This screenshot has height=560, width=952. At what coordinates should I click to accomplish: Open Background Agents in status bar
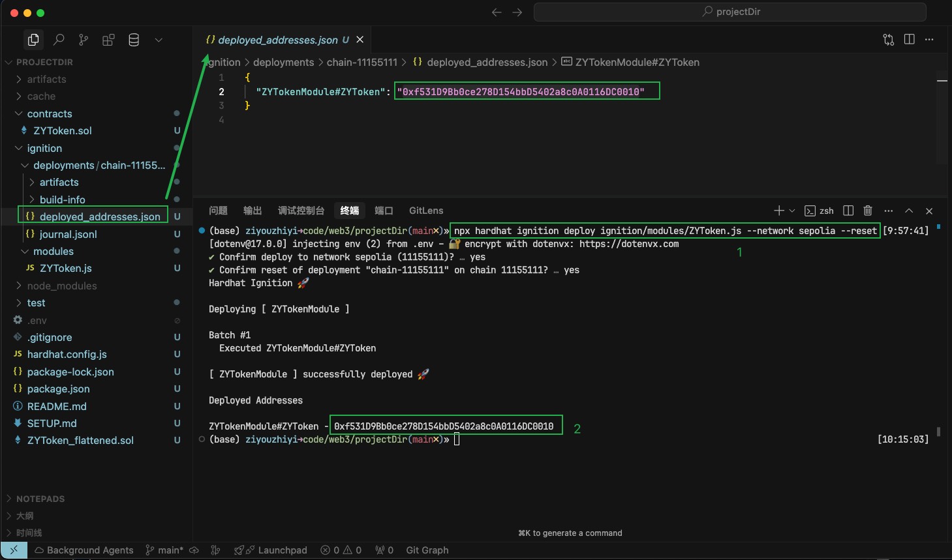click(x=84, y=550)
